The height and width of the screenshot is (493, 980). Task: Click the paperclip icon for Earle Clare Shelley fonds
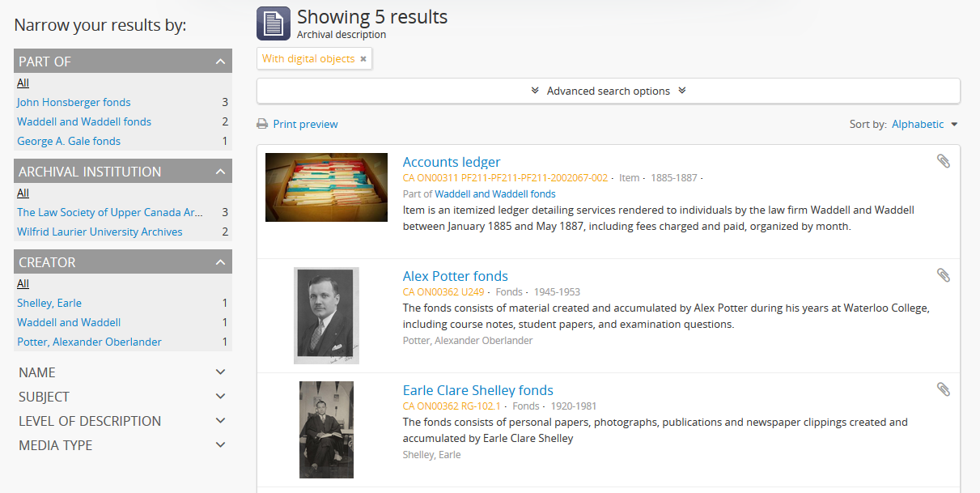click(943, 389)
